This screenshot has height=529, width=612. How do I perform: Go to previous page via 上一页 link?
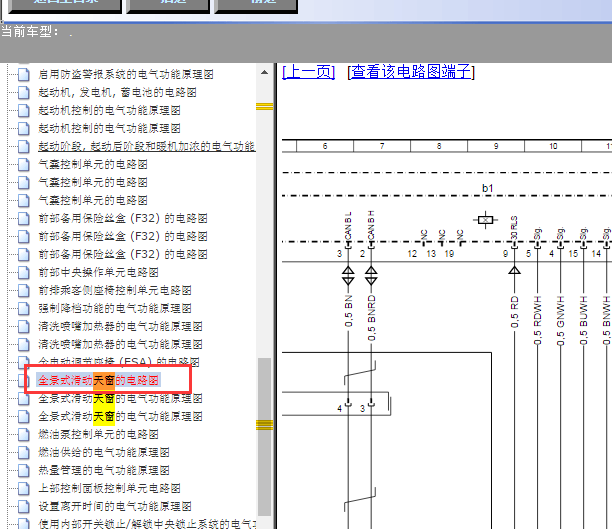click(x=308, y=72)
